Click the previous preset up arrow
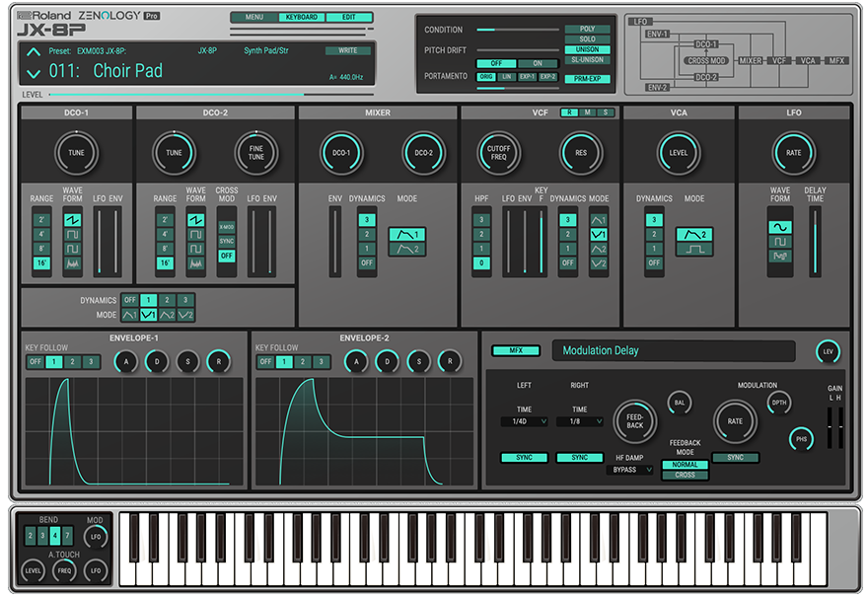Screen dimensions: 868x599 coord(34,52)
